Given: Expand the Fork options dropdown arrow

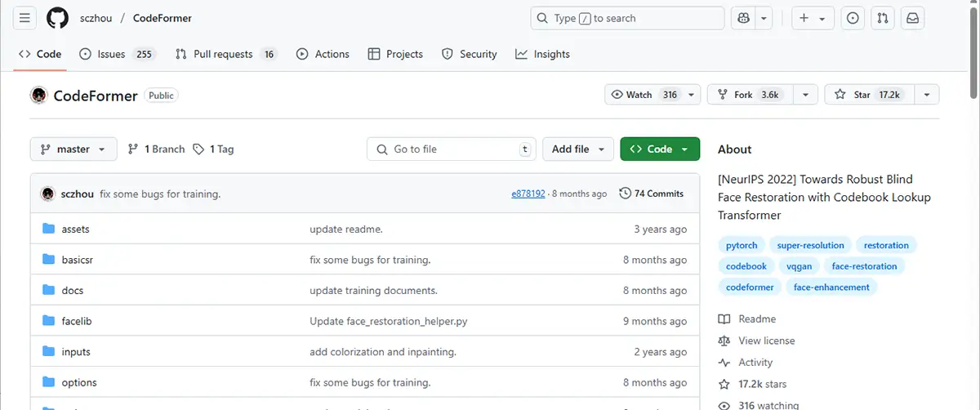Looking at the screenshot, I should 804,95.
